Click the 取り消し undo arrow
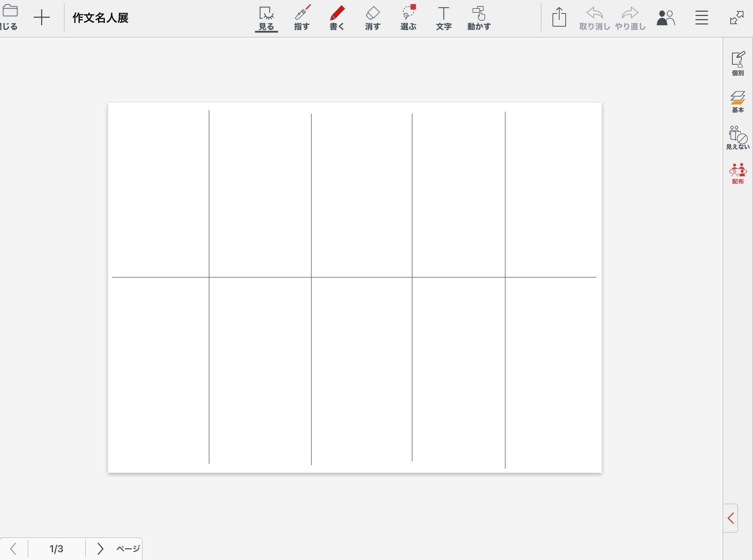 tap(594, 18)
